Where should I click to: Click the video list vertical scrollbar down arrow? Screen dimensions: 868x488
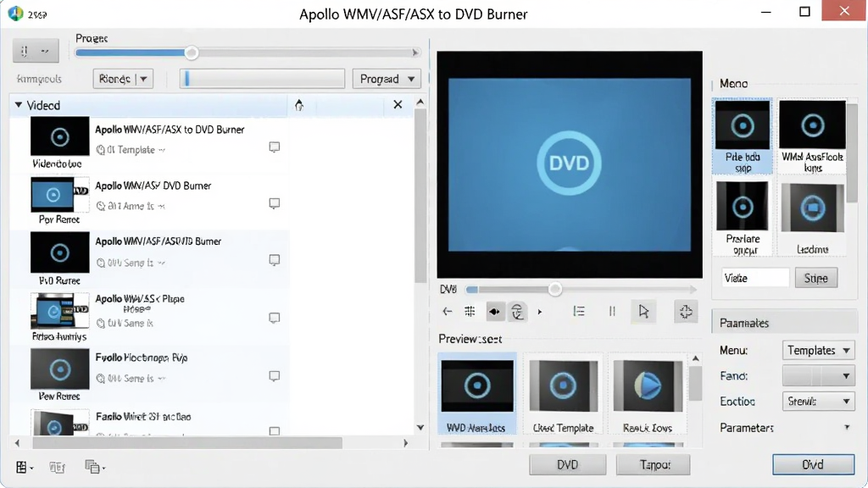tap(420, 427)
